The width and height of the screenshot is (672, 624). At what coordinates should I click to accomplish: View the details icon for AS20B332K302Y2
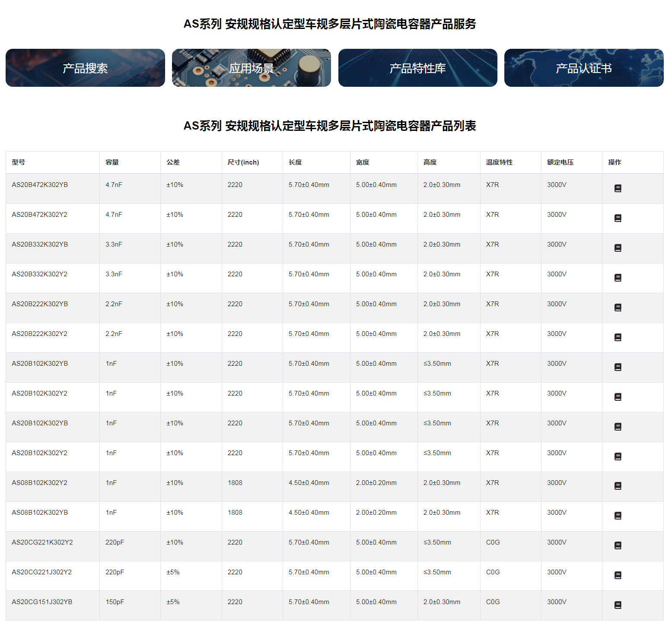click(618, 278)
